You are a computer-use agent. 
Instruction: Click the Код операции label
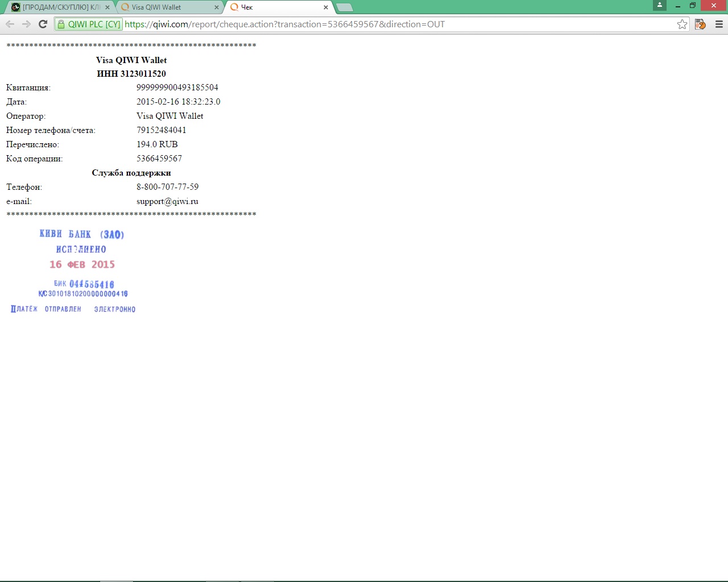point(35,159)
